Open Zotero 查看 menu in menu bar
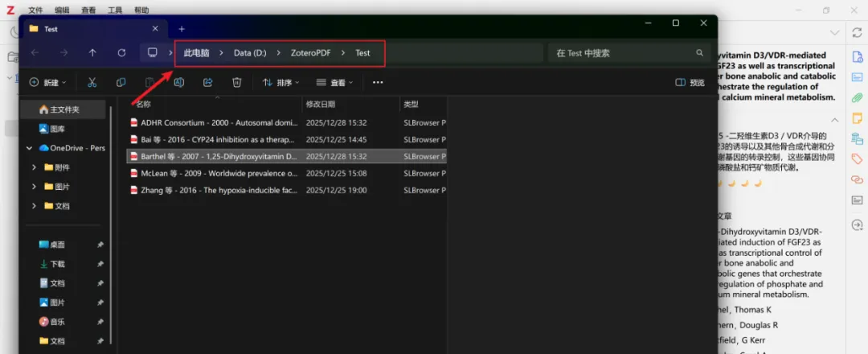This screenshot has height=354, width=868. click(x=88, y=10)
